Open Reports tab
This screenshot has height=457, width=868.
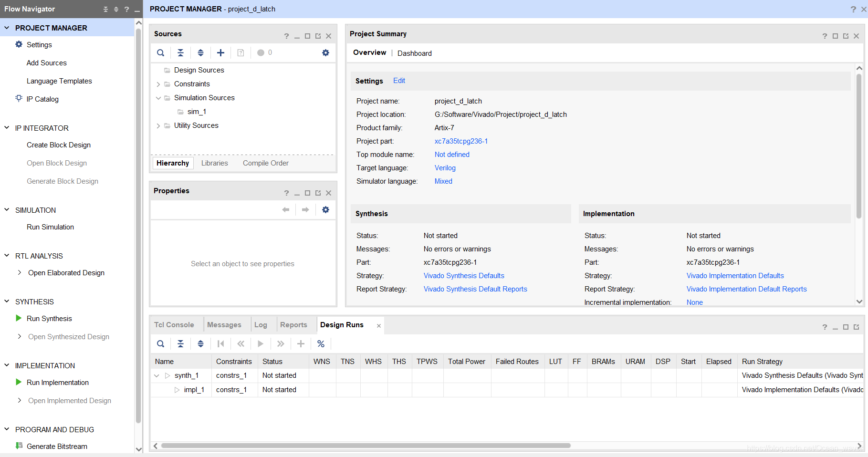(x=293, y=325)
